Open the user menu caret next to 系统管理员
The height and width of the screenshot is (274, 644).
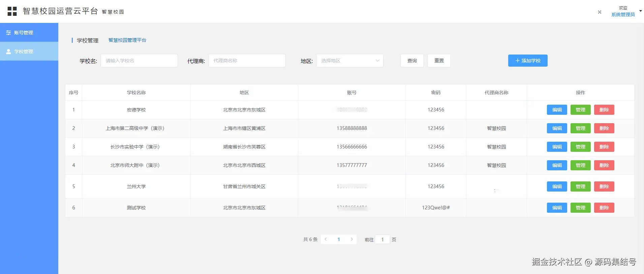[641, 11]
